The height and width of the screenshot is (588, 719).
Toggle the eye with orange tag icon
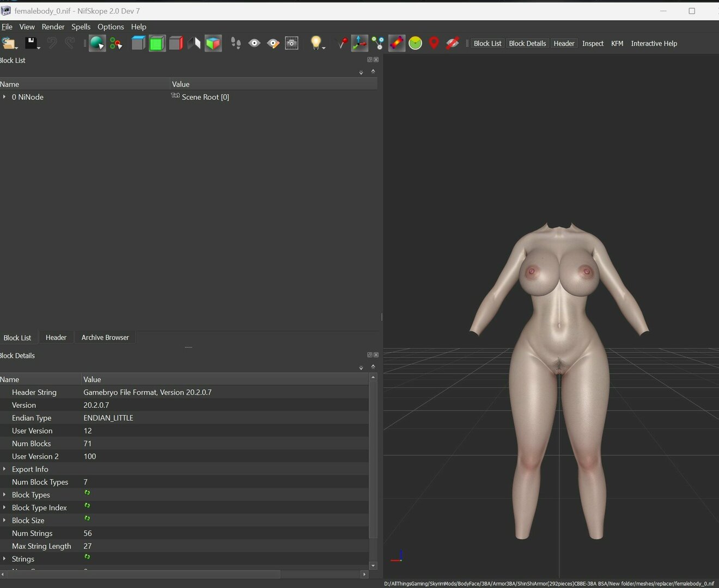(273, 44)
